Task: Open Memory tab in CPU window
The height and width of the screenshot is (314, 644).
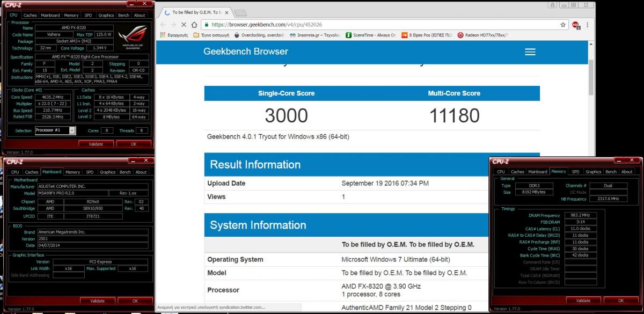Action: pos(71,16)
